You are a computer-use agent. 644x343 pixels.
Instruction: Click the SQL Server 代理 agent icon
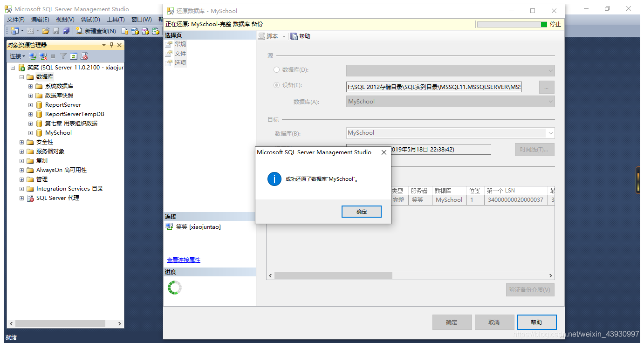tap(30, 198)
